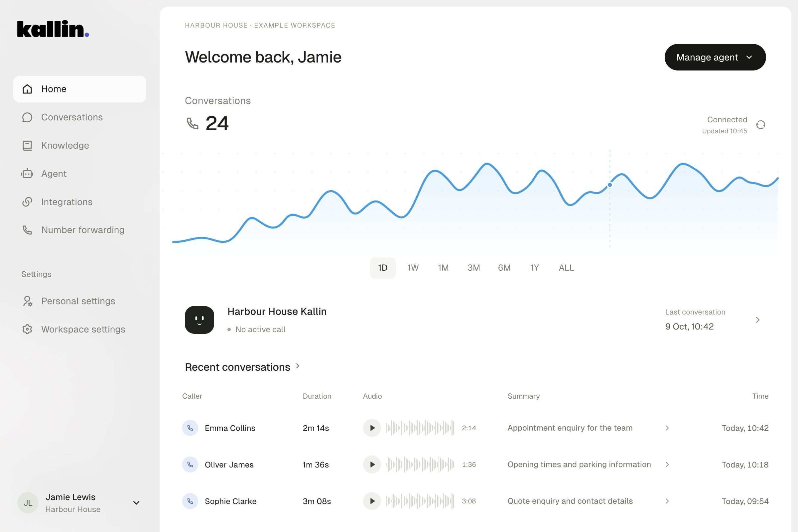Switch chart to 1Y range
798x532 pixels.
tap(534, 268)
